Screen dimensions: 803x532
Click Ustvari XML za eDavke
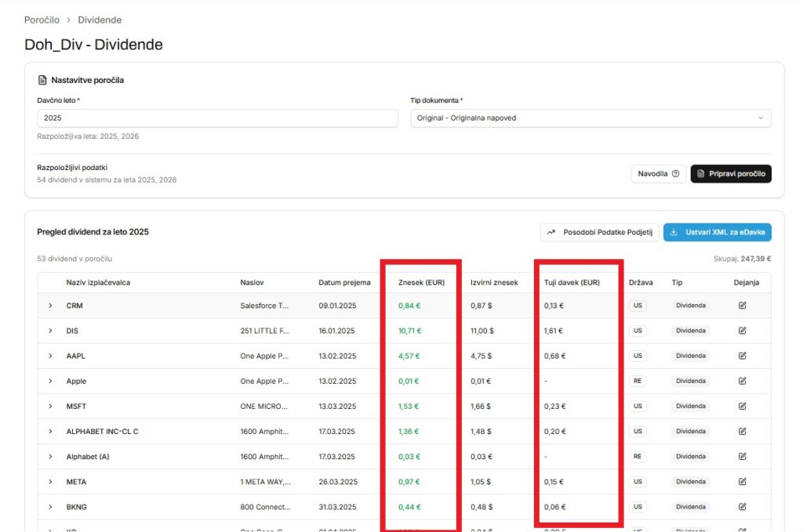(717, 233)
